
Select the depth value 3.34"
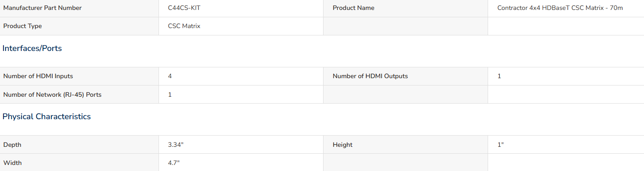176,145
